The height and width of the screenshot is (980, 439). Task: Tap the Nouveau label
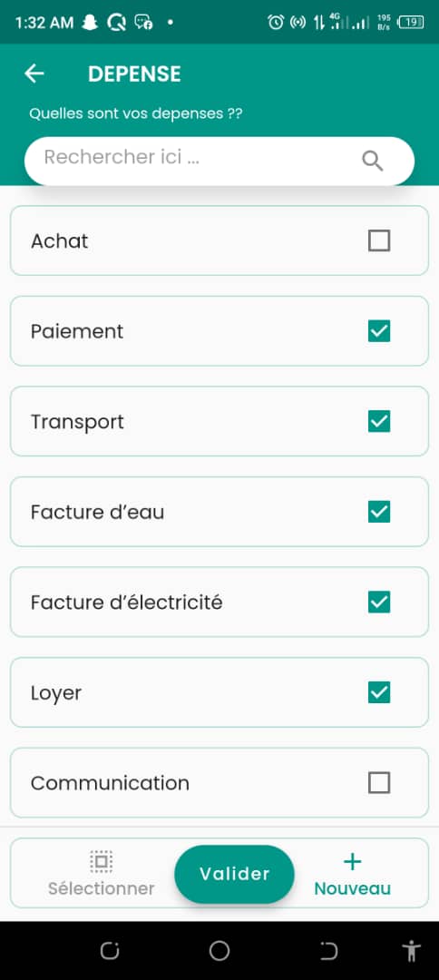pyautogui.click(x=352, y=888)
